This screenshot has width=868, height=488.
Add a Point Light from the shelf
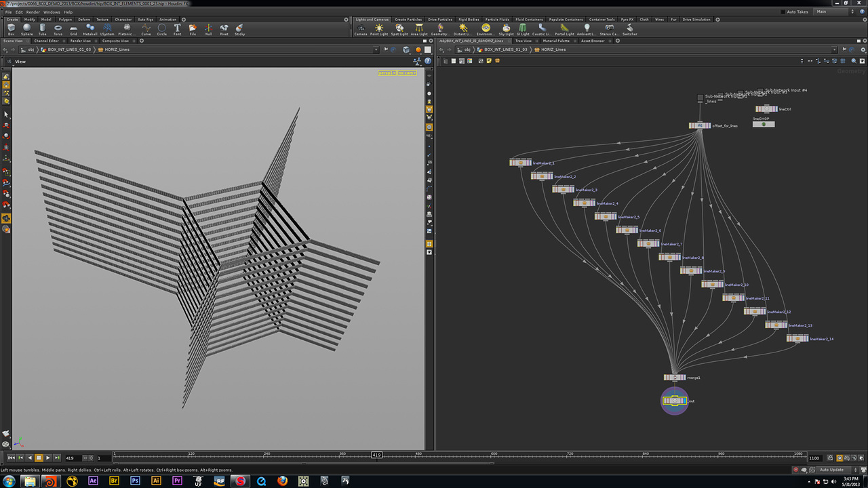coord(378,29)
